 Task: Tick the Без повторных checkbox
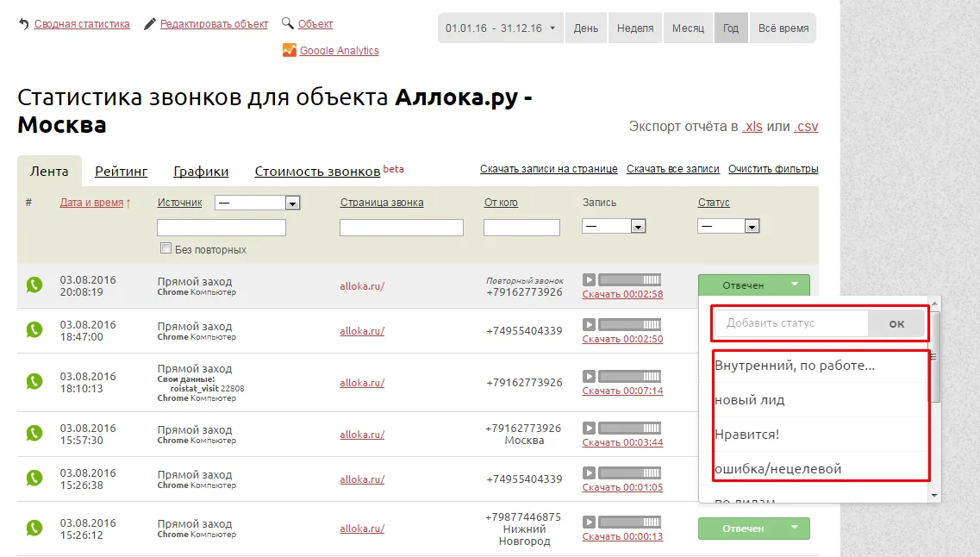pos(165,248)
